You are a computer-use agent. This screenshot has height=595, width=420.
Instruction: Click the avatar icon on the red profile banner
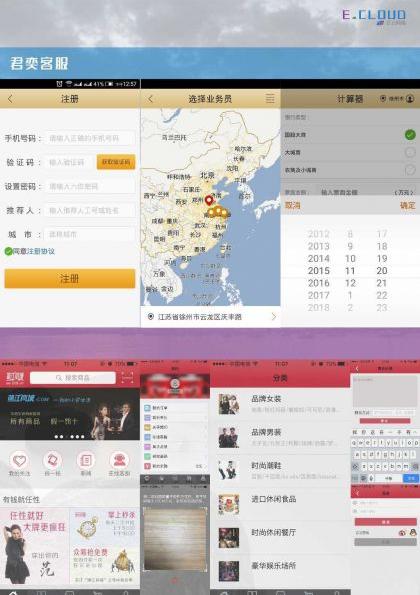(175, 383)
